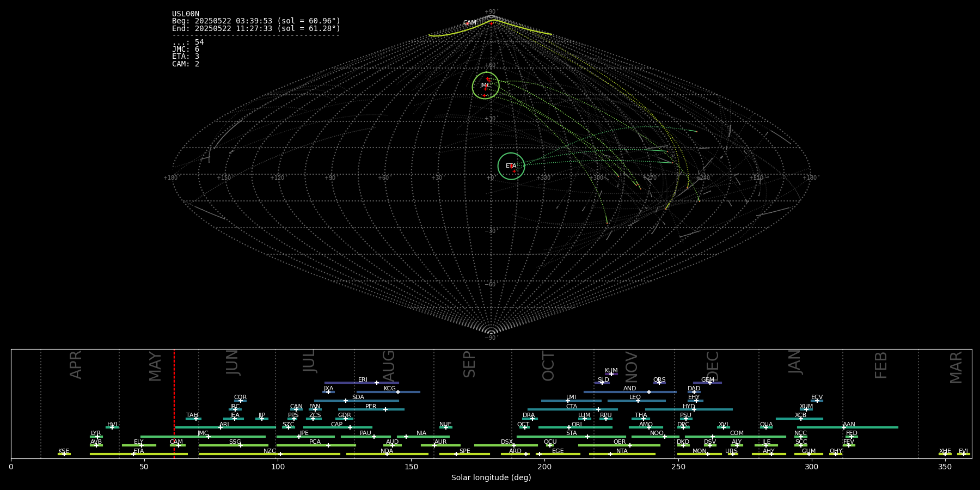Click the ECV shower label in timeline
This screenshot has height=490, width=980.
tap(817, 397)
